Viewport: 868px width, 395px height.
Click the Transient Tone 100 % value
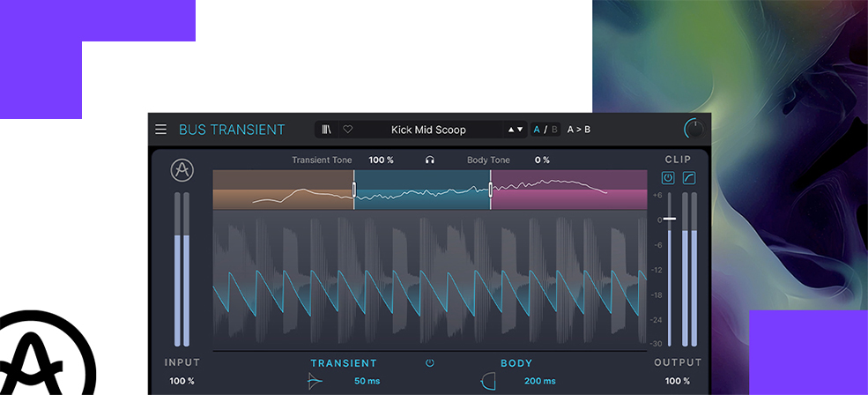(x=381, y=160)
